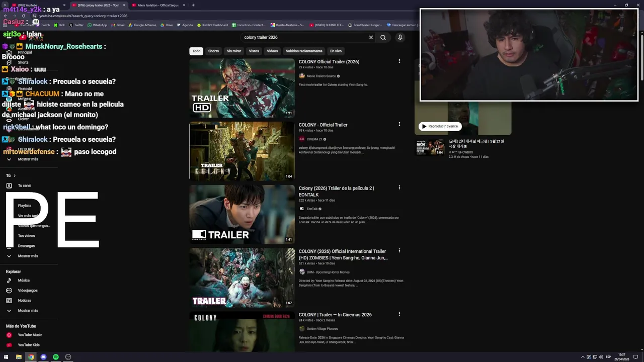Select the En vivo filter chip
Viewport: 644px width, 362px height.
pos(336,51)
